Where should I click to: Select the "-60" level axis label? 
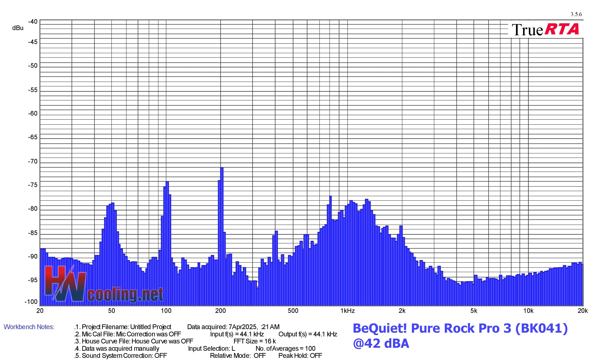33,113
